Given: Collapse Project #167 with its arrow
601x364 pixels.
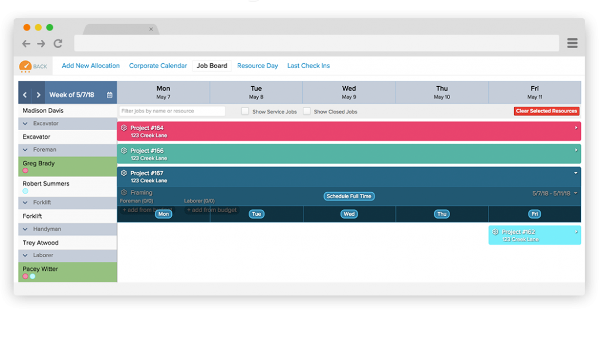Looking at the screenshot, I should [576, 173].
